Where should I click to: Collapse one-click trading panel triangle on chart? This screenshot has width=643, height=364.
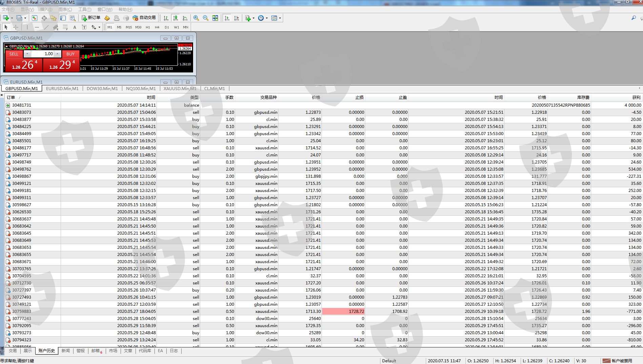coord(6,46)
